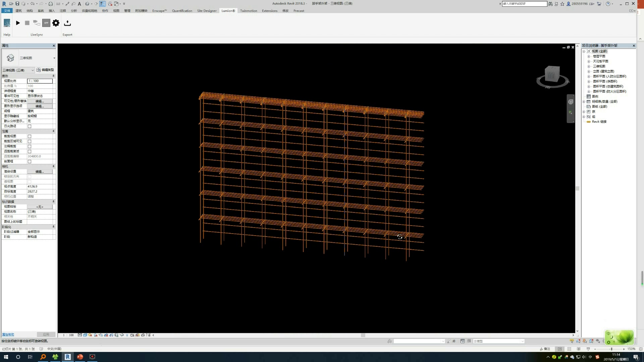Open Revit from the Windows taskbar

pyautogui.click(x=67, y=357)
